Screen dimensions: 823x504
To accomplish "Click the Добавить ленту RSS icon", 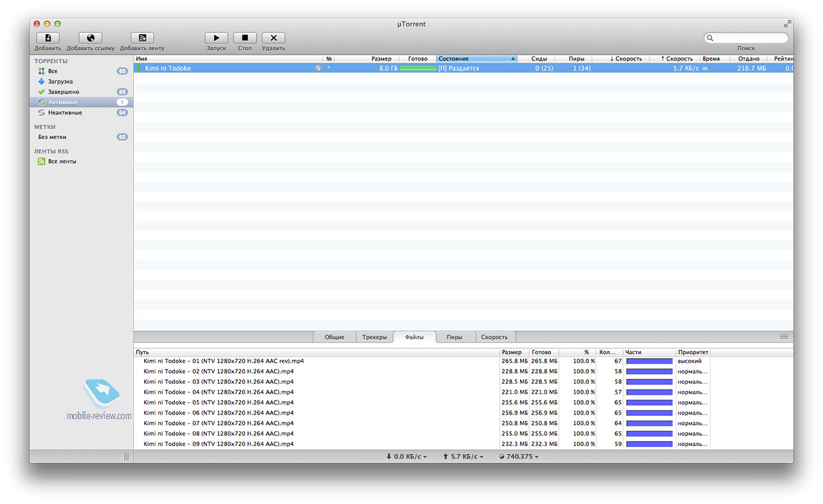I will 142,38.
